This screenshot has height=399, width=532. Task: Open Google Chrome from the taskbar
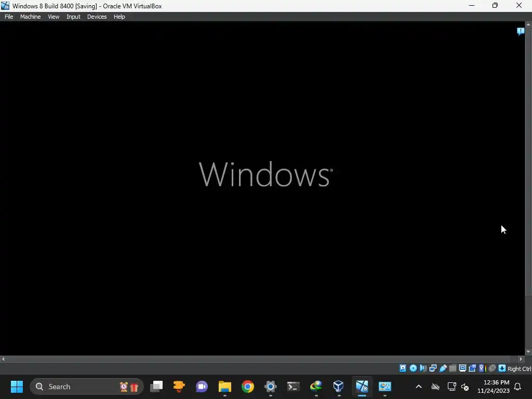[248, 387]
